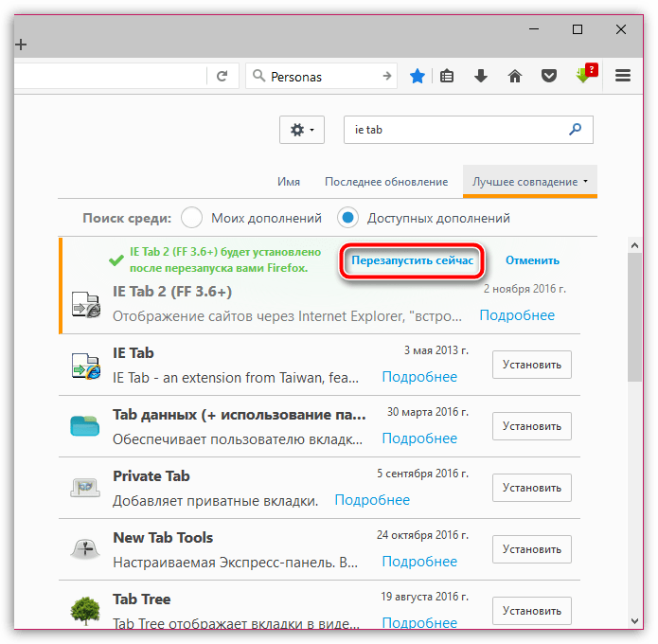Viewport: 658px width, 644px height.
Task: Install New Tab Tools with Установить
Action: coord(532,549)
